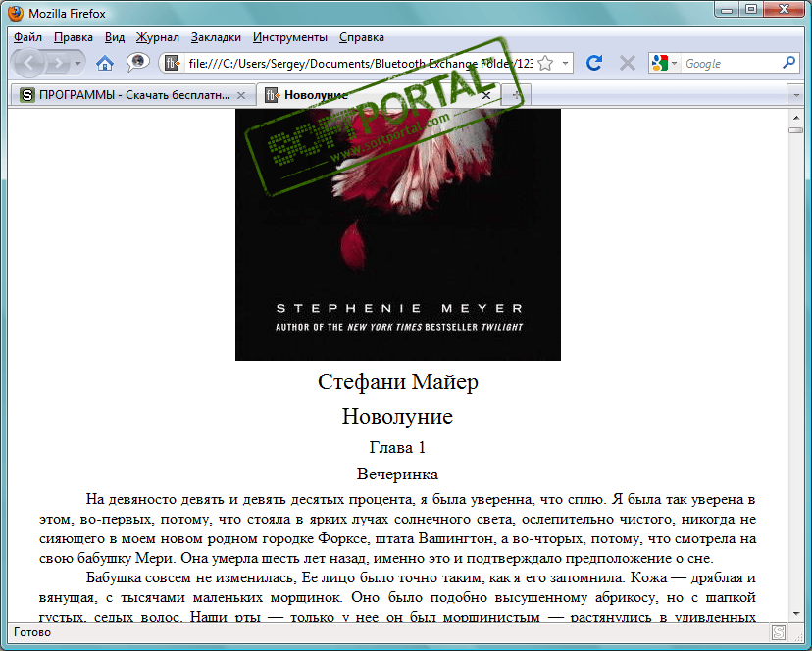
Task: Open the Правка menu
Action: (x=74, y=37)
